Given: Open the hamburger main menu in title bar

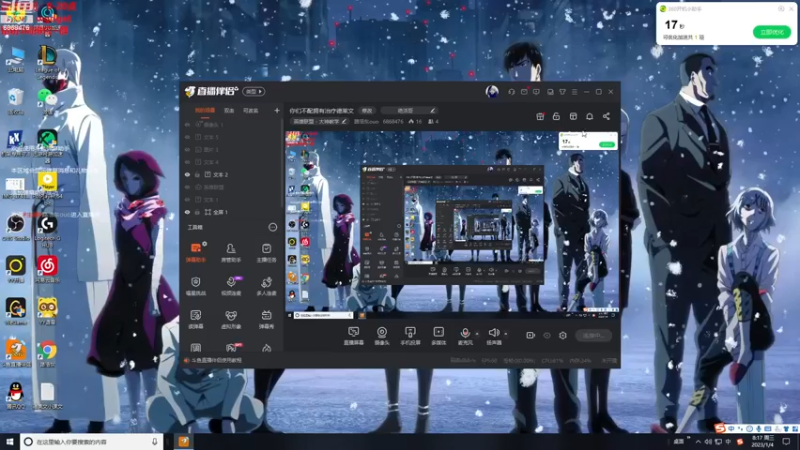Looking at the screenshot, I should pos(574,92).
